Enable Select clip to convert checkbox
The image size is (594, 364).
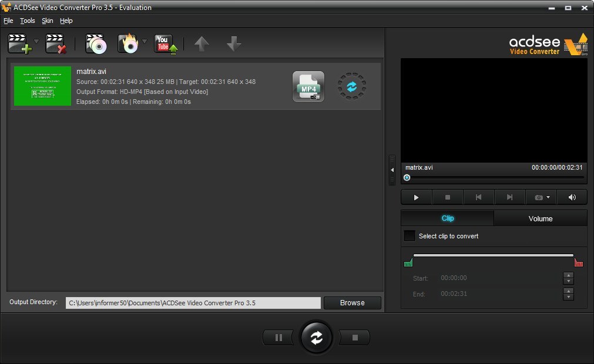[410, 236]
